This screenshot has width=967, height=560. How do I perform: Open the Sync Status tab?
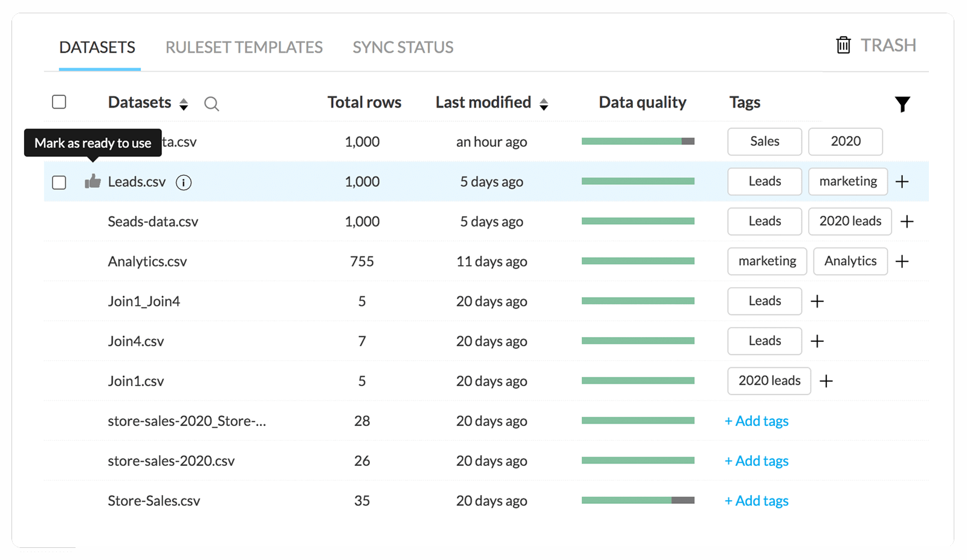pos(403,47)
